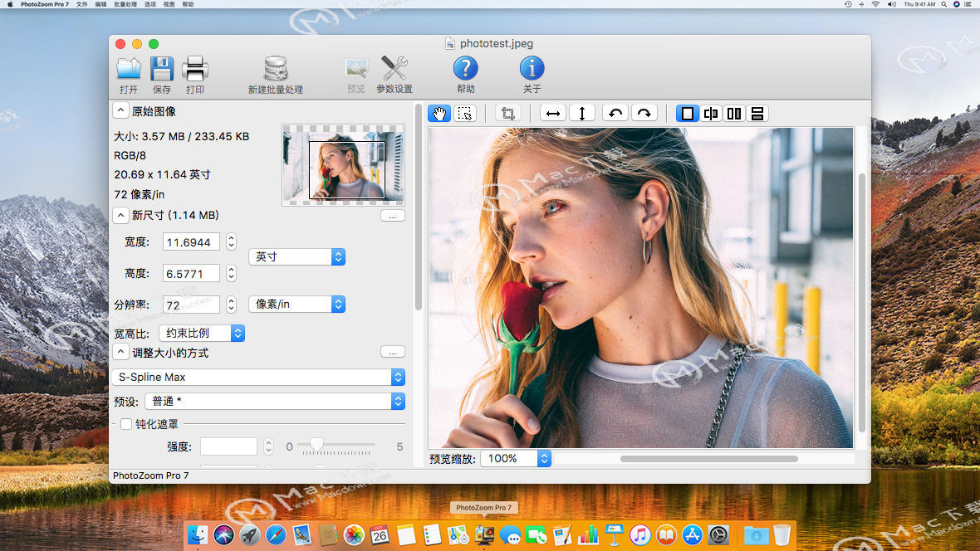Open Finder from the Dock
The width and height of the screenshot is (980, 551).
[x=198, y=535]
